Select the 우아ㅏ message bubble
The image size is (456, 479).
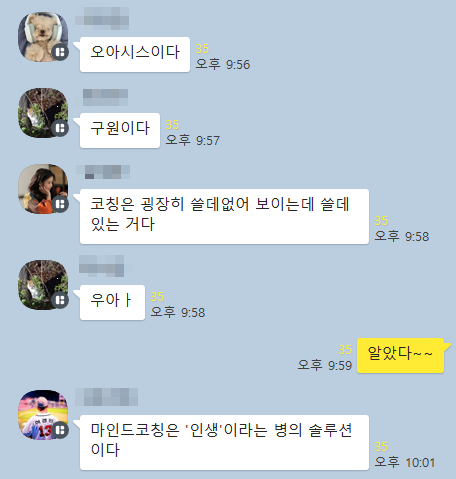112,302
